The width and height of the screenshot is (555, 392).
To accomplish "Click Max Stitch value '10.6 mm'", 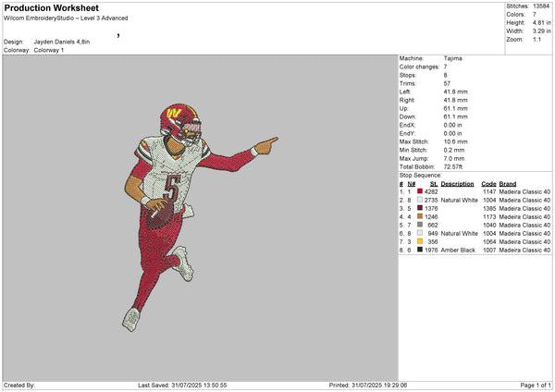I will click(456, 141).
